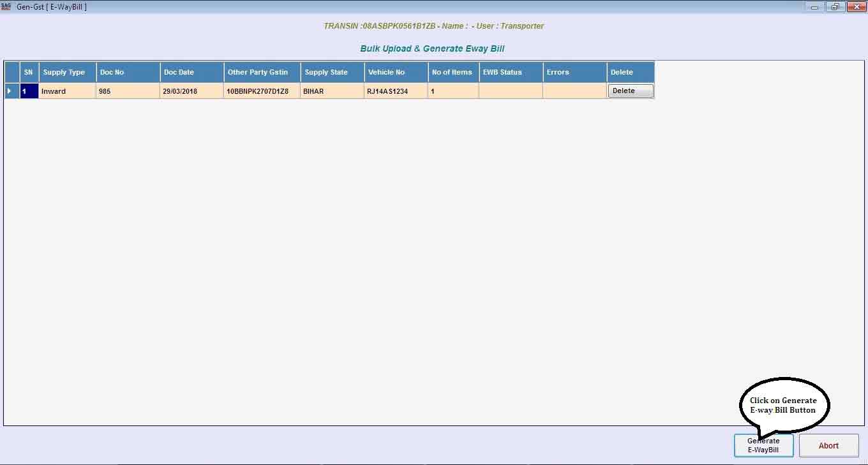Click the Vehicle No column header
The height and width of the screenshot is (465, 868).
click(396, 72)
